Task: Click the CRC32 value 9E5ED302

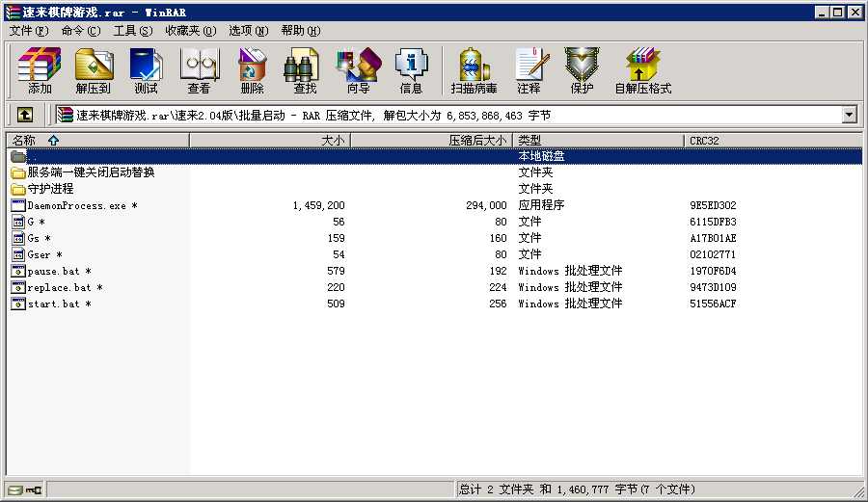Action: click(x=713, y=205)
